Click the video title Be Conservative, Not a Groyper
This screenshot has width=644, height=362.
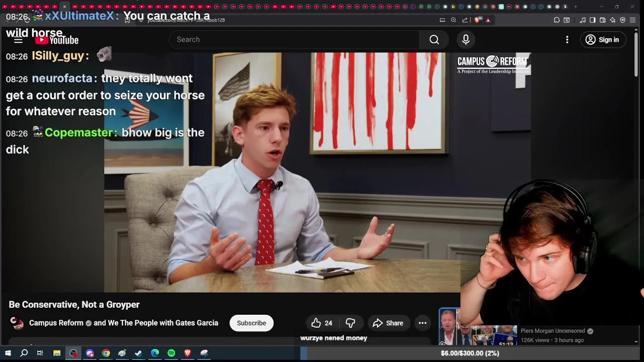[74, 305]
